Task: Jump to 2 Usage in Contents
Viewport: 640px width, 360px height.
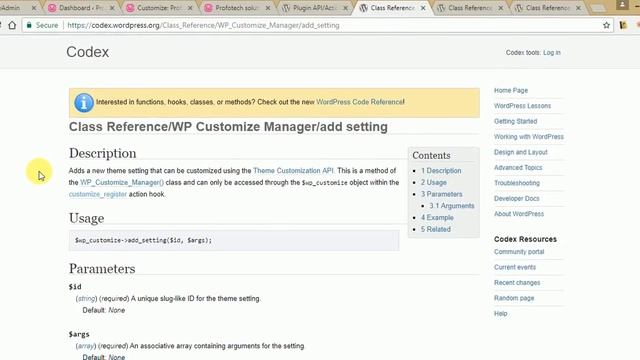Action: point(433,182)
